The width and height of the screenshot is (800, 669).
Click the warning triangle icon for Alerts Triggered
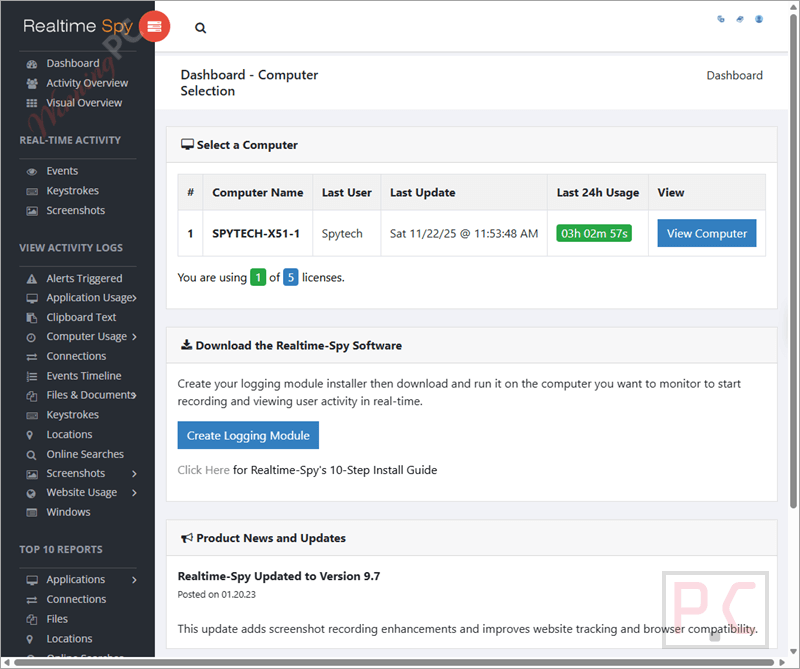click(32, 279)
